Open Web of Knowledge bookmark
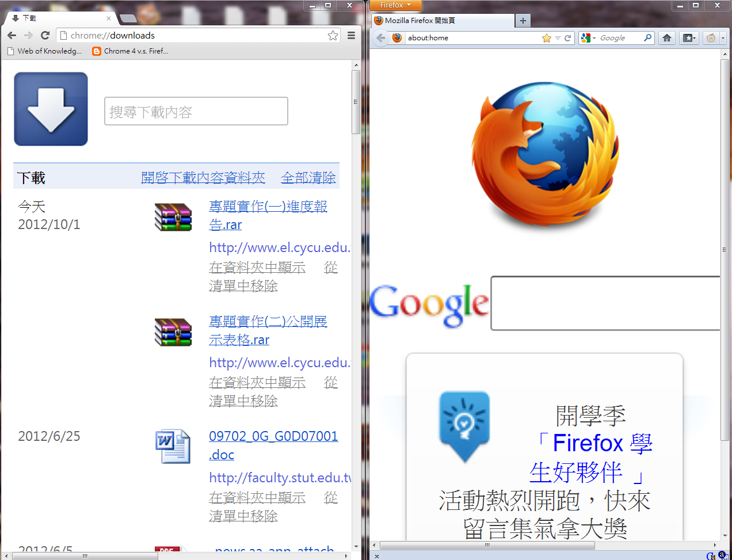 click(x=44, y=51)
